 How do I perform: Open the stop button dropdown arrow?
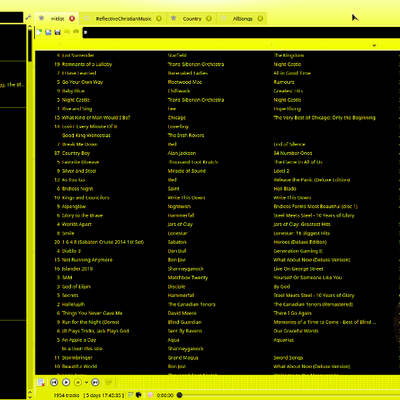(86, 382)
